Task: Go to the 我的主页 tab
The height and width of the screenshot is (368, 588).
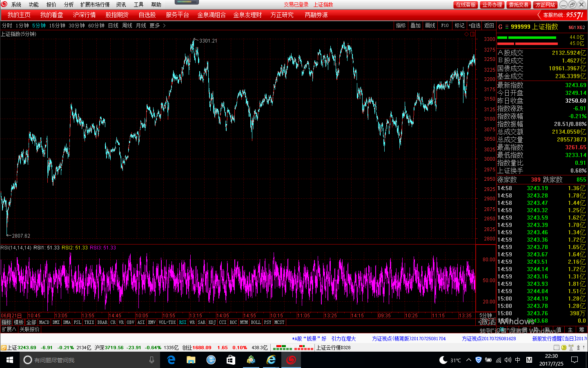Action: [19, 15]
